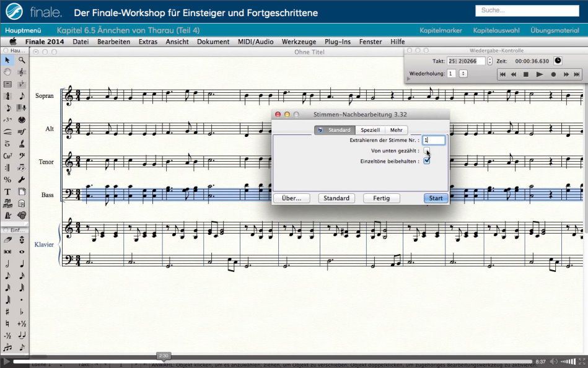Viewport: 588px width, 368px height.
Task: Open the MIDI/Audio menu
Action: (255, 42)
